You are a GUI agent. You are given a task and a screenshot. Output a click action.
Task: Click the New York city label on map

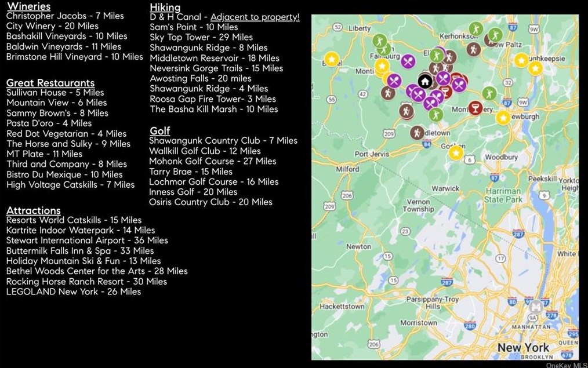click(523, 347)
